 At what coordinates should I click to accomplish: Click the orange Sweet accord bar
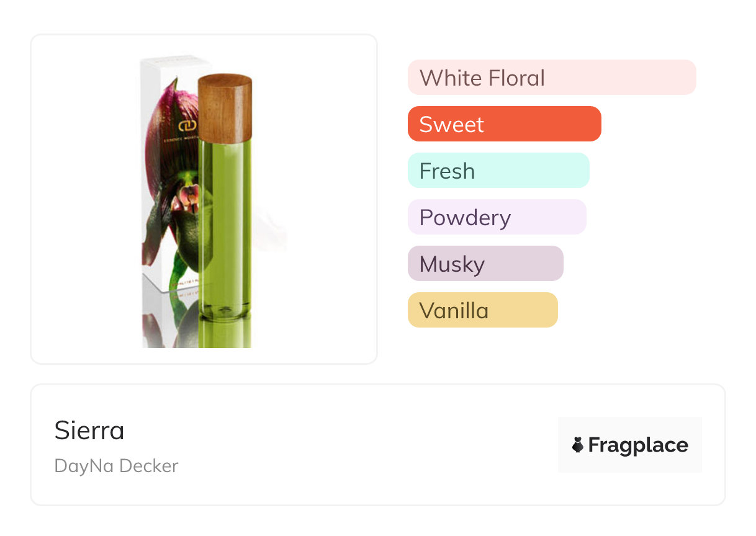click(504, 124)
